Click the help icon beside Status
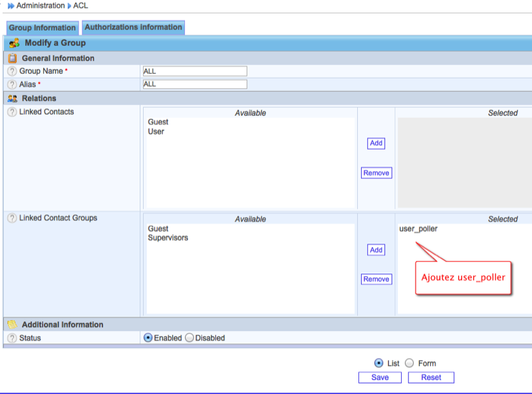 pyautogui.click(x=12, y=338)
